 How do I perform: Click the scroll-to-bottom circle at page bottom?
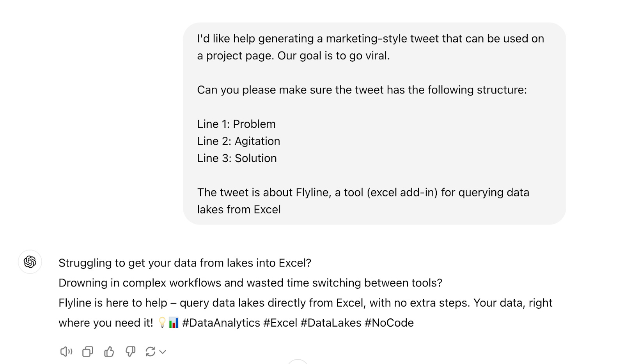pos(298,362)
